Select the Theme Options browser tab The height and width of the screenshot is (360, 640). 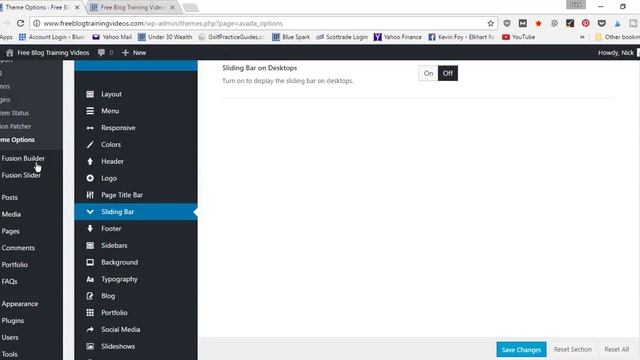[x=37, y=7]
